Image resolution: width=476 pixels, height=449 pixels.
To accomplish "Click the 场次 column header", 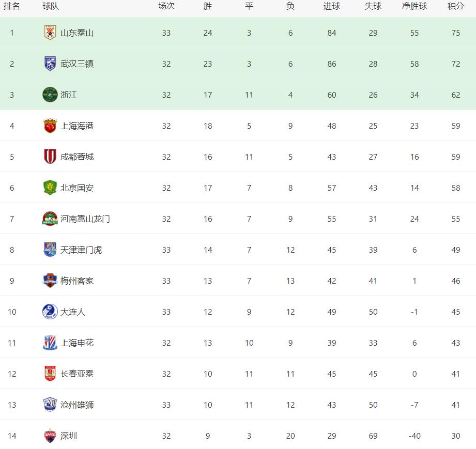I will coord(166,6).
